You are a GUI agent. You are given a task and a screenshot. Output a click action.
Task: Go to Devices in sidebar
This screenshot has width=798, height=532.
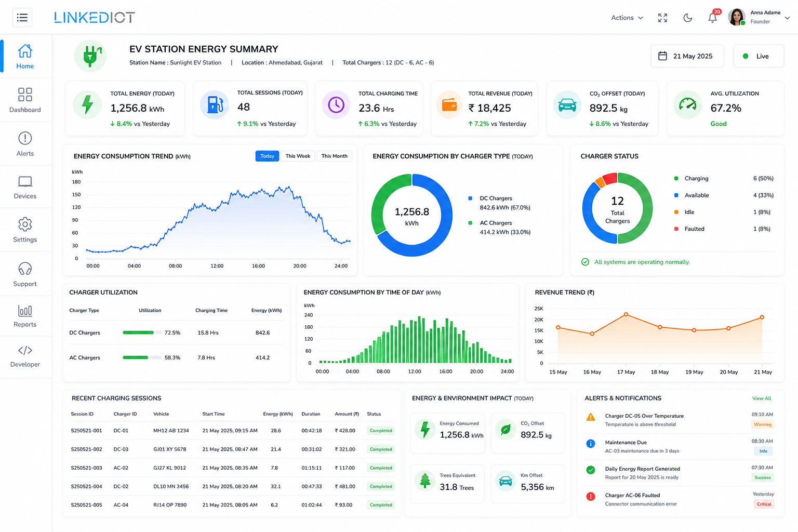coord(25,188)
